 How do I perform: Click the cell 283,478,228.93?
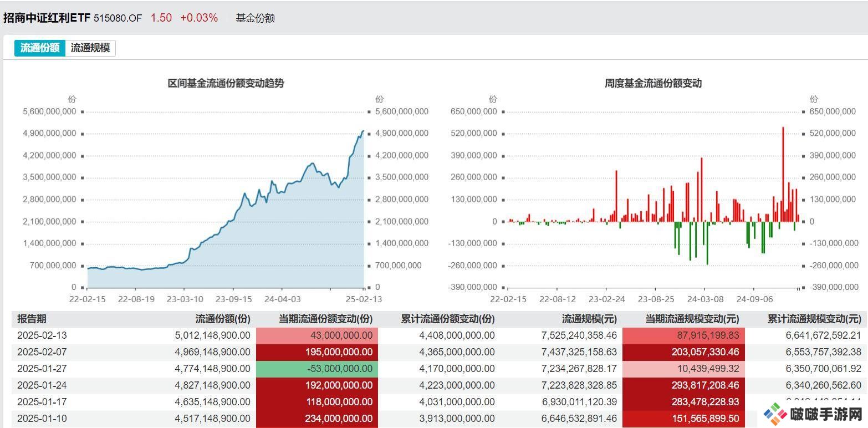pyautogui.click(x=683, y=402)
